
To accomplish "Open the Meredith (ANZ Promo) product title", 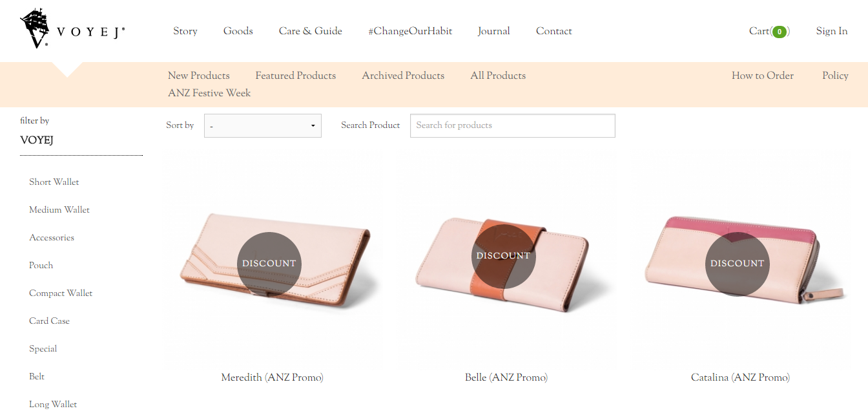I will click(x=273, y=377).
